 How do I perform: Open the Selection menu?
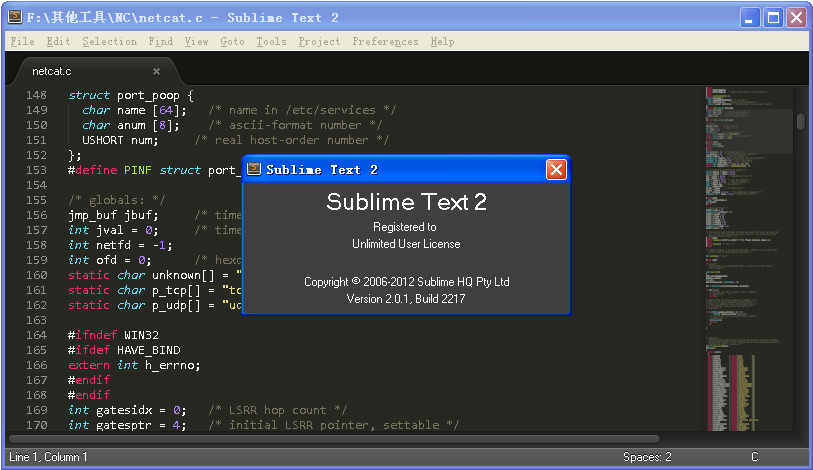[109, 42]
